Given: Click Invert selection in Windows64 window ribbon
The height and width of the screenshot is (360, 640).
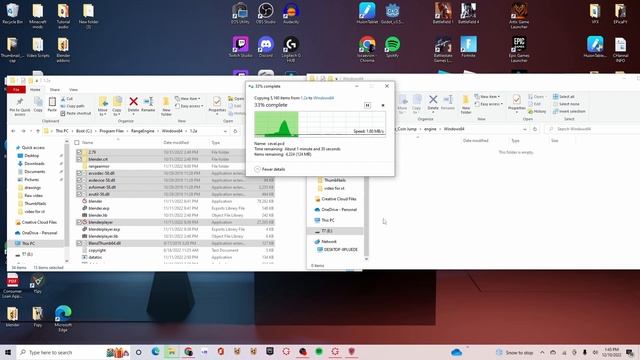Looking at the screenshot, I should coord(569,111).
